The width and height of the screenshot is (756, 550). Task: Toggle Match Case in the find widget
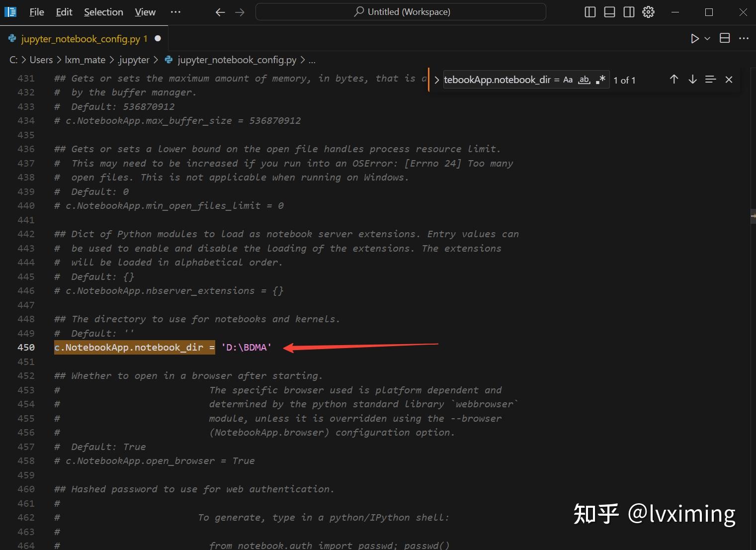[568, 79]
